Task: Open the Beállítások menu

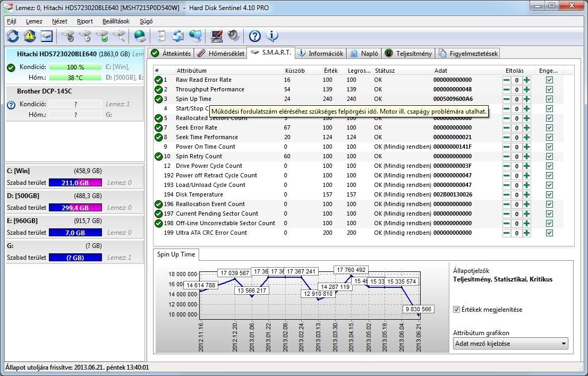Action: 116,21
